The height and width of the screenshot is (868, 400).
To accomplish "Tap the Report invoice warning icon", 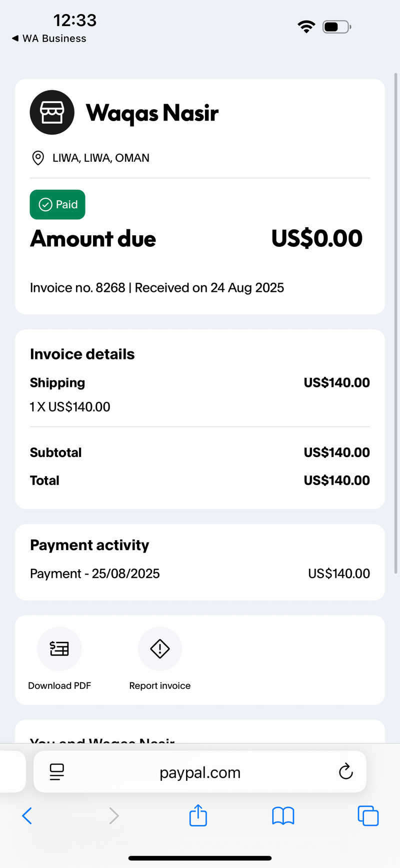I will point(160,649).
